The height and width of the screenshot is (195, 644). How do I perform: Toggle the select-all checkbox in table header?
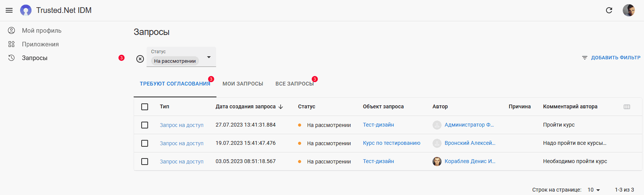click(145, 107)
